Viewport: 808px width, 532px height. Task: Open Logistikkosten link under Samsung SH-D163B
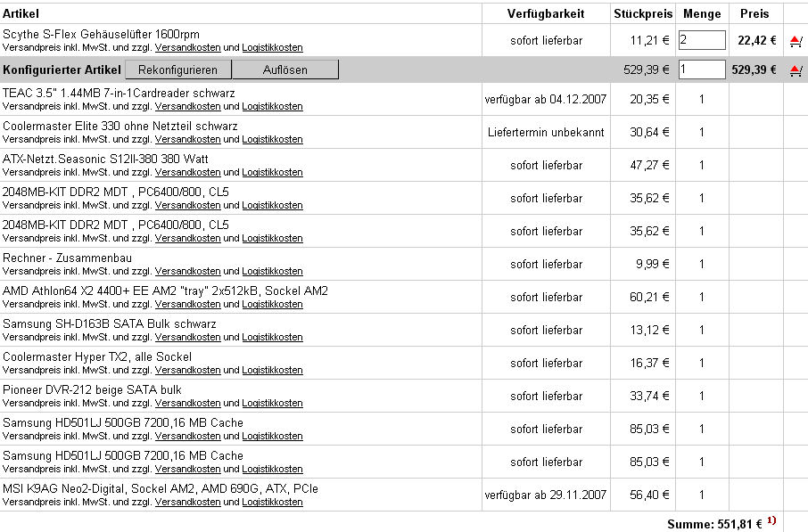tap(272, 337)
